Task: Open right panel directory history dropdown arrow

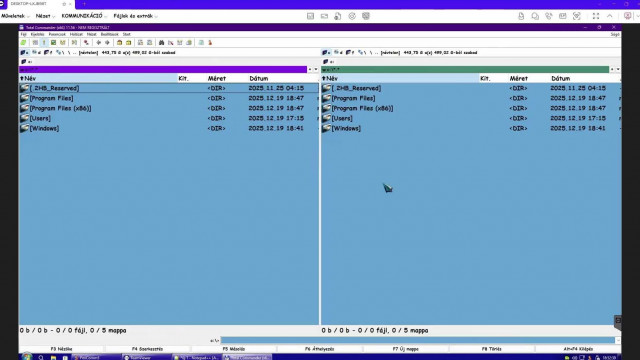Action: [618, 69]
